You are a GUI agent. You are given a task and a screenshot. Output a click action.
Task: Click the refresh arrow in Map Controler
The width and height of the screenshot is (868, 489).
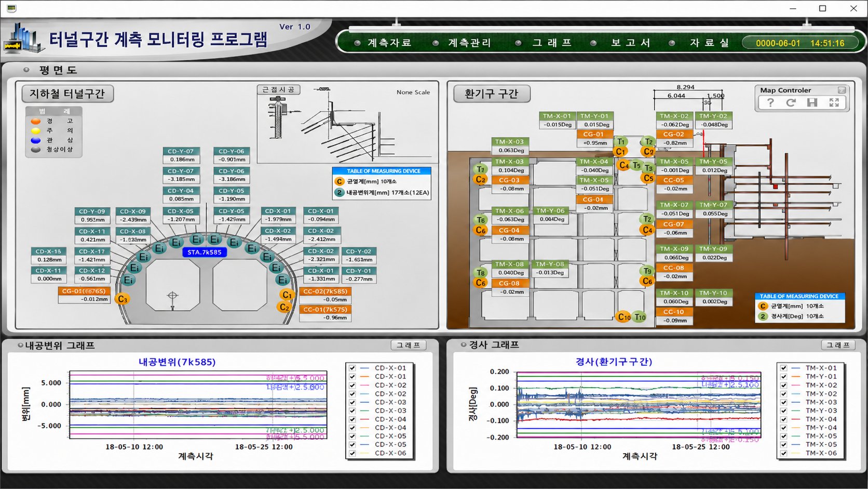coord(791,102)
